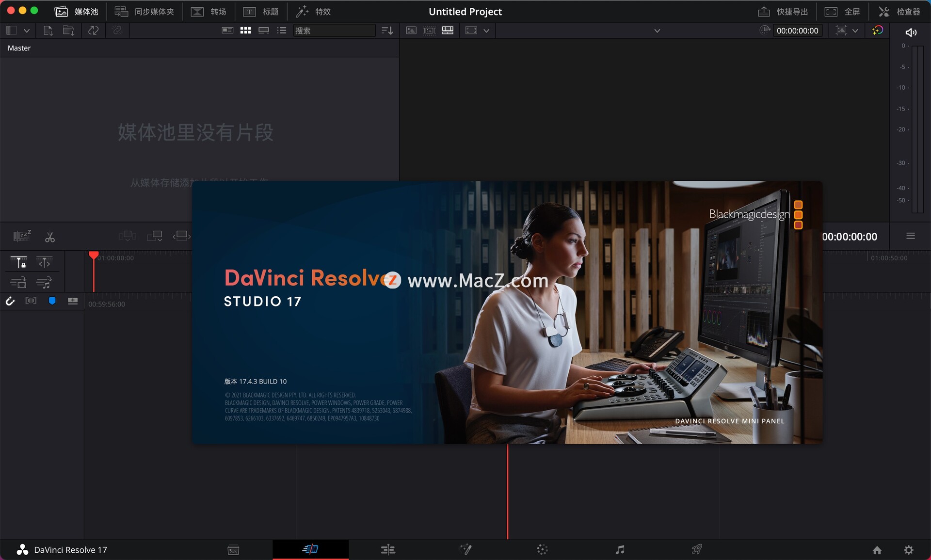The height and width of the screenshot is (560, 931).
Task: Click the audio-only track destination icon
Action: tap(44, 282)
